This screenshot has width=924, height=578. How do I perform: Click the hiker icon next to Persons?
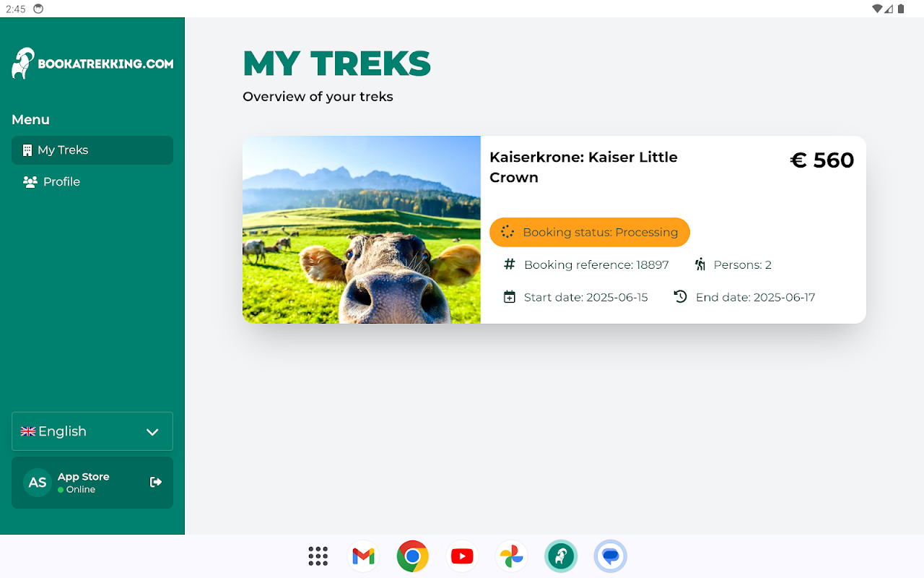[x=700, y=264]
